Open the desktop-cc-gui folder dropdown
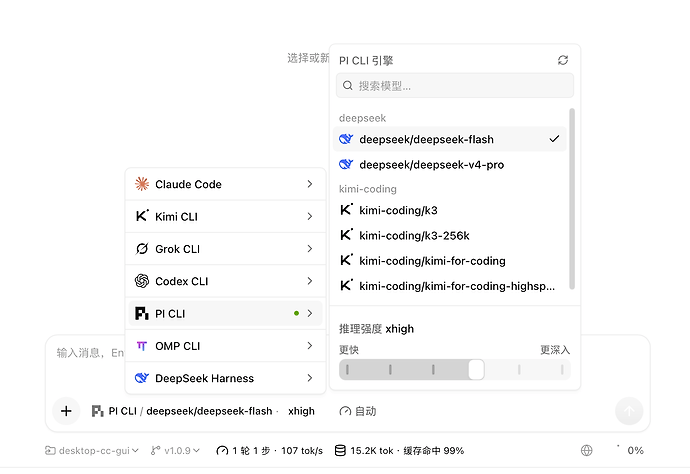 [92, 450]
